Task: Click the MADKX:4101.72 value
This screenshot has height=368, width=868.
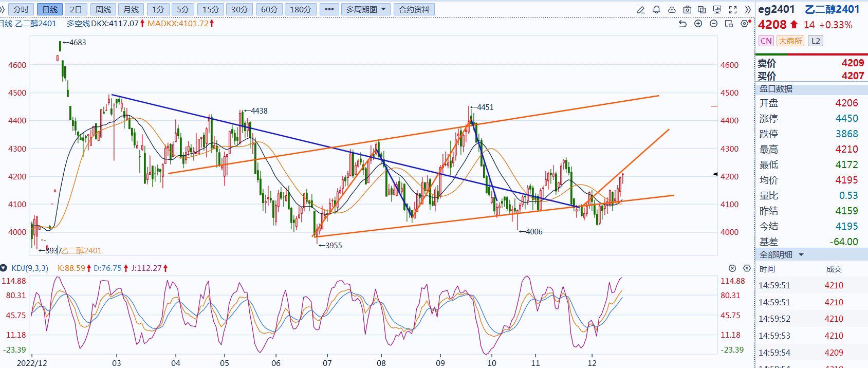Action: click(x=178, y=23)
